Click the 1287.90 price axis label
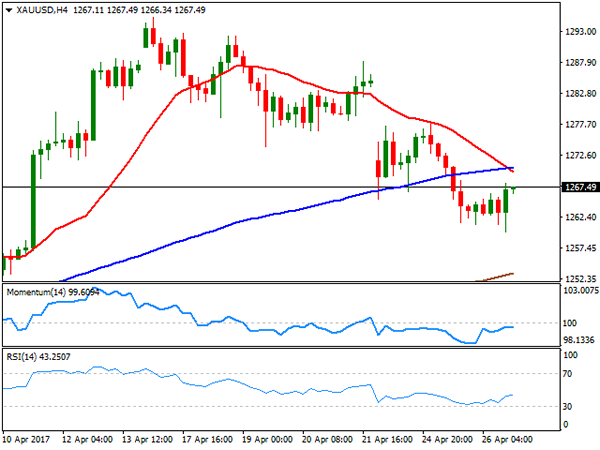600x450 pixels. click(x=580, y=62)
